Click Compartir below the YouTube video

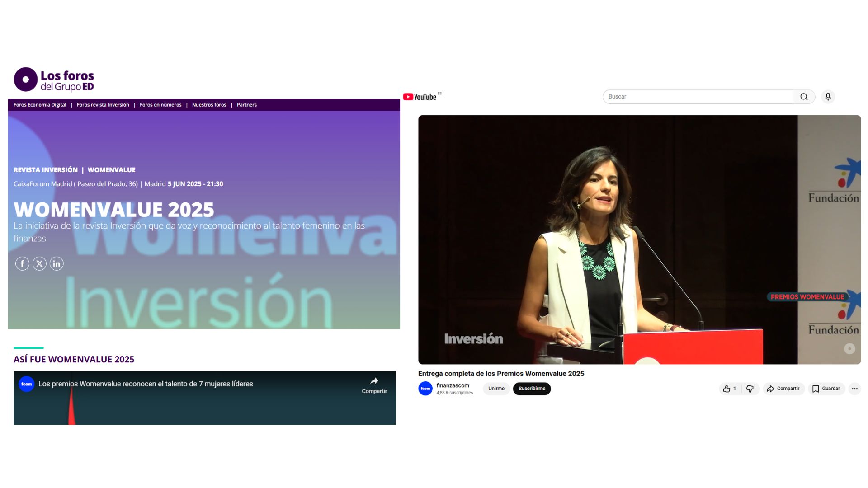(783, 389)
